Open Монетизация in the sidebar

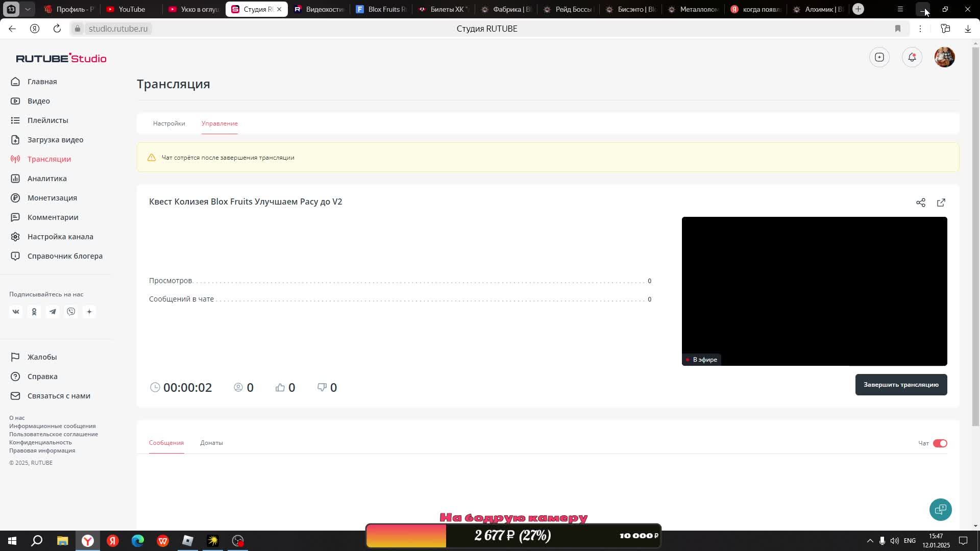52,198
